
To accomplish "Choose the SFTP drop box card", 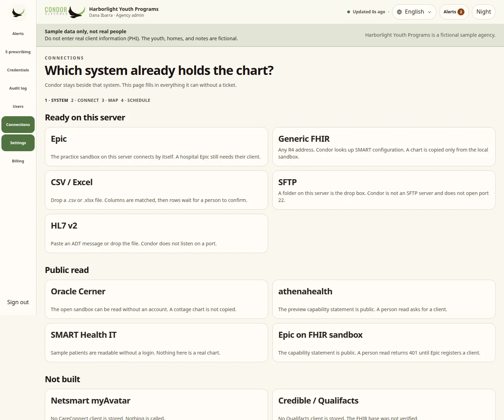I will [384, 190].
